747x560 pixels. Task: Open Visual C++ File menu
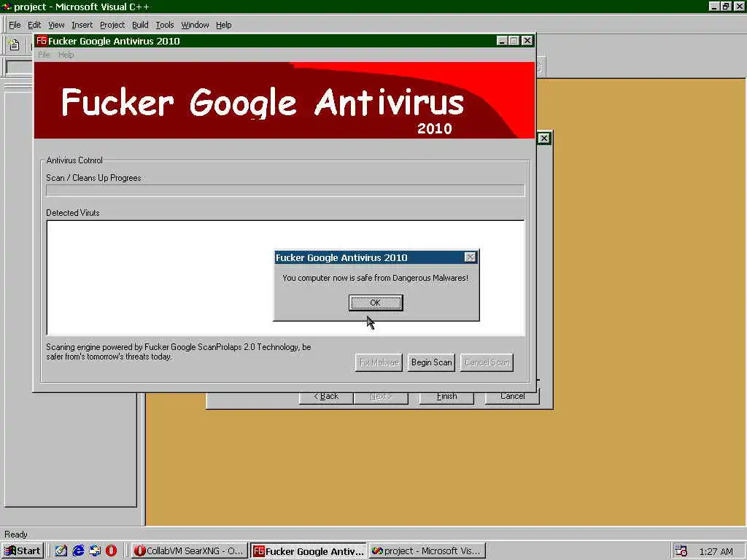click(x=15, y=25)
